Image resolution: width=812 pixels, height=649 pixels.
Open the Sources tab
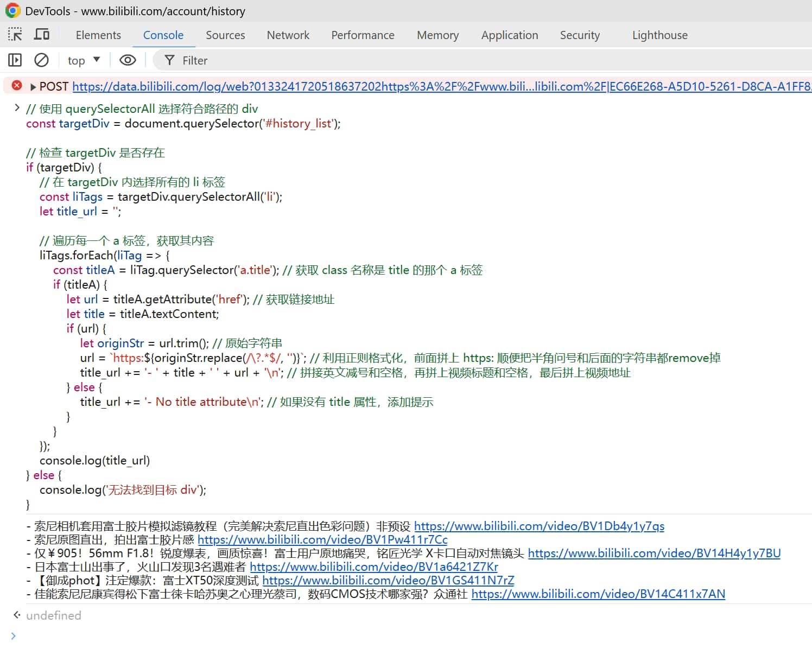point(225,35)
